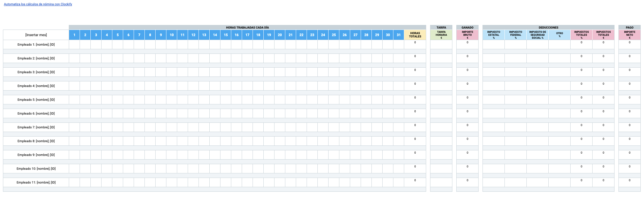Select Empleado 11's day 3 hours cell
The image size is (644, 197).
tap(96, 183)
